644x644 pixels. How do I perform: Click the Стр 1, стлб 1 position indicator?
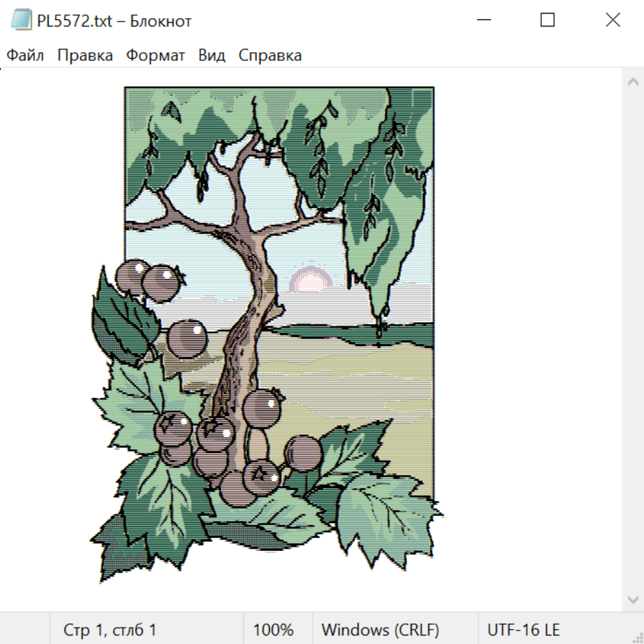109,630
